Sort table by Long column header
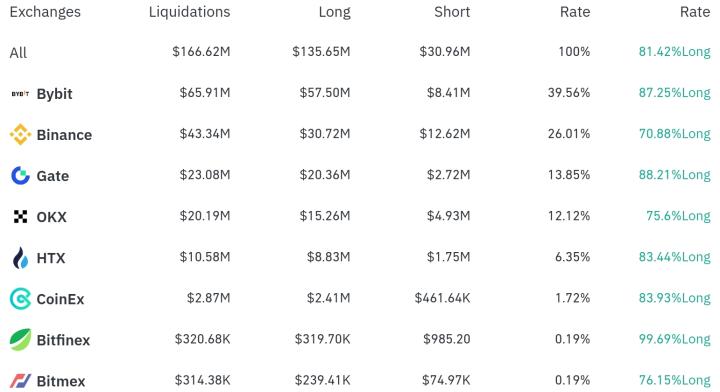The width and height of the screenshot is (720, 392). point(334,12)
